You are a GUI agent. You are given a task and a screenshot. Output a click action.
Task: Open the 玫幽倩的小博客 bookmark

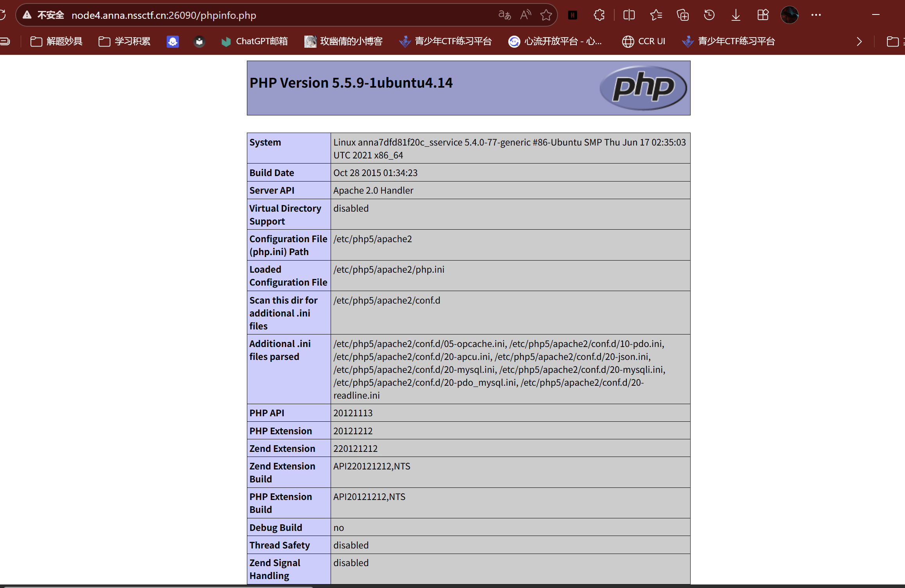(344, 41)
